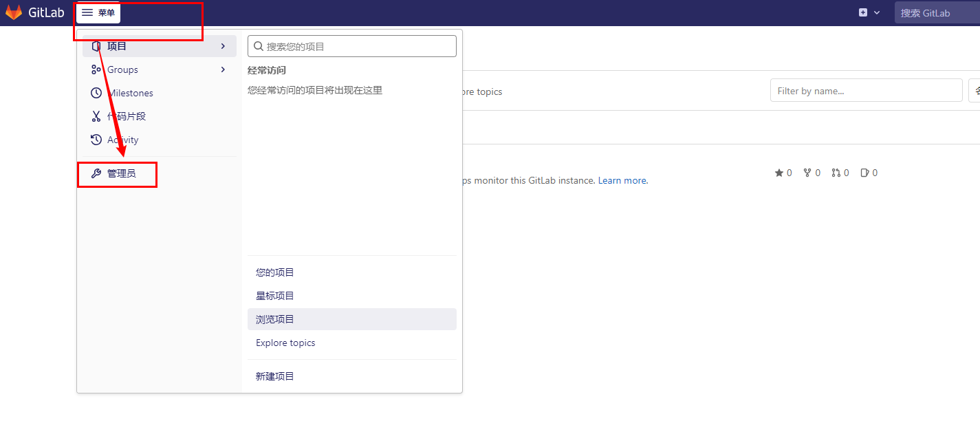Open the Groups menu entry
Viewport: 980px width, 421px height.
160,69
